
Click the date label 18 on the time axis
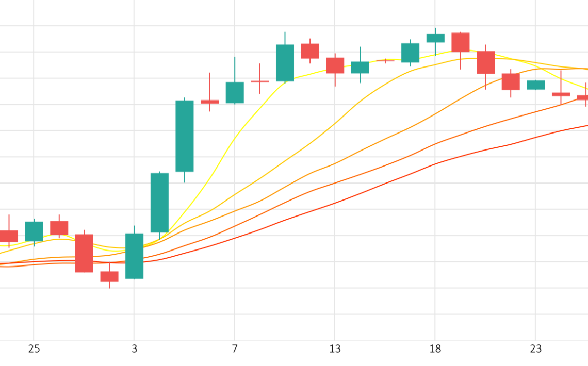tap(435, 349)
